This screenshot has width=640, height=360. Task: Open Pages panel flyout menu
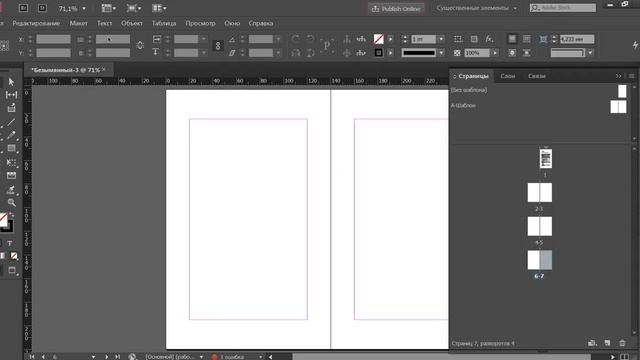(631, 76)
